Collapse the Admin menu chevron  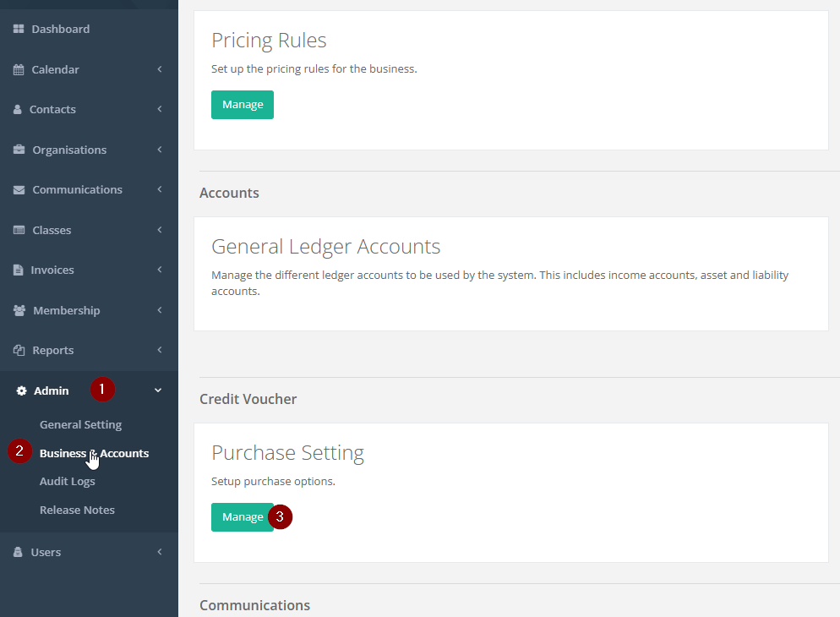(x=158, y=390)
